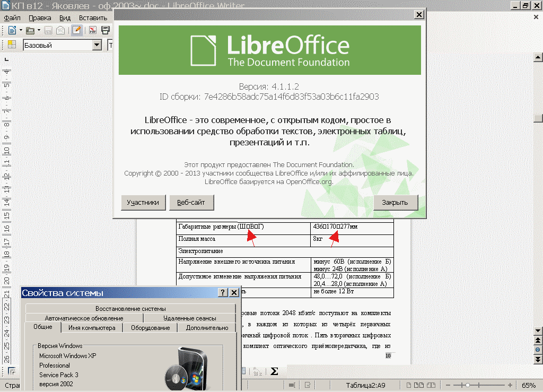Expand the Базовый paragraph style dropdown
The height and width of the screenshot is (392, 543).
tap(97, 45)
